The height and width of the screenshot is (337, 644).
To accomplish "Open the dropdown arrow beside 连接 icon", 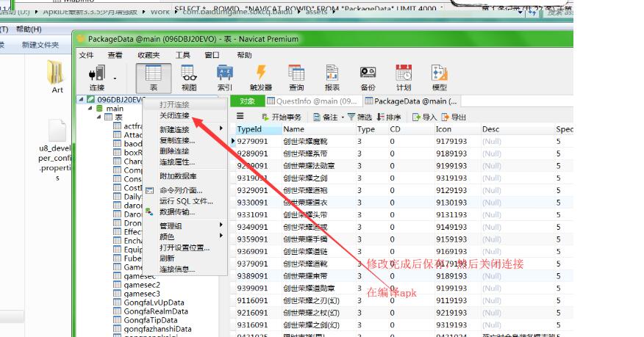I will 115,76.
